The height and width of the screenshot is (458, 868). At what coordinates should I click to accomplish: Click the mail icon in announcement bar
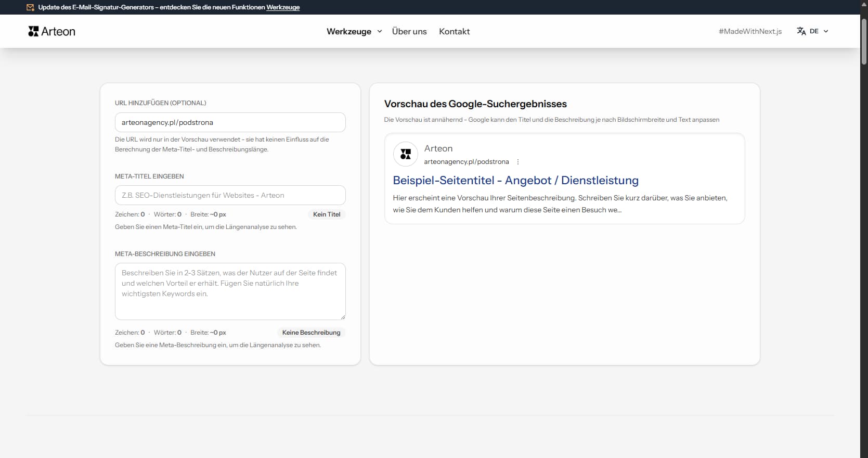[x=30, y=7]
